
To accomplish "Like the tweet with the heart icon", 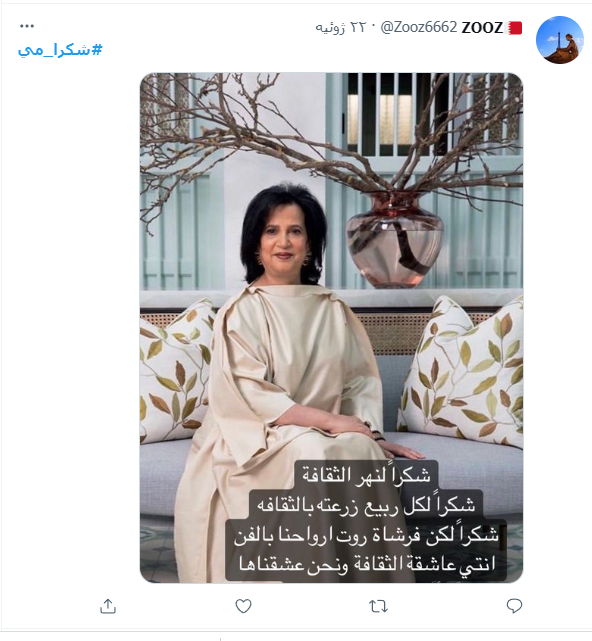I will coord(243,606).
